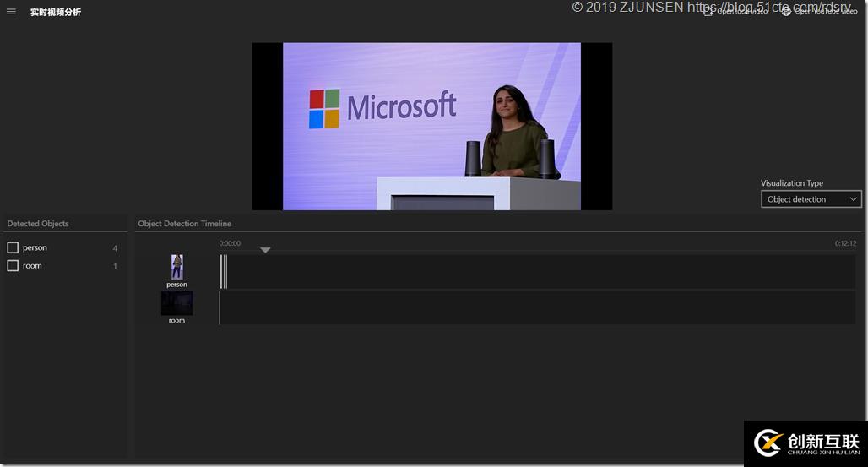Screen dimensions: 868x467
Task: Click the Open YouTube video button
Action: [819, 11]
